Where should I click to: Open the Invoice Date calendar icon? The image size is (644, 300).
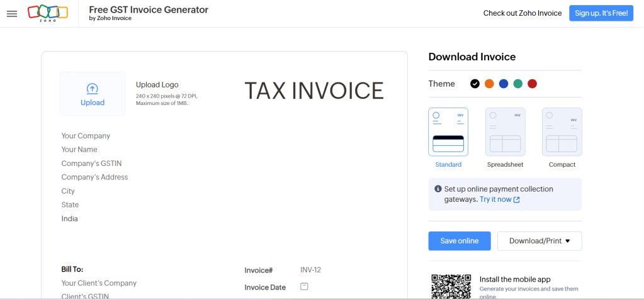click(x=304, y=287)
